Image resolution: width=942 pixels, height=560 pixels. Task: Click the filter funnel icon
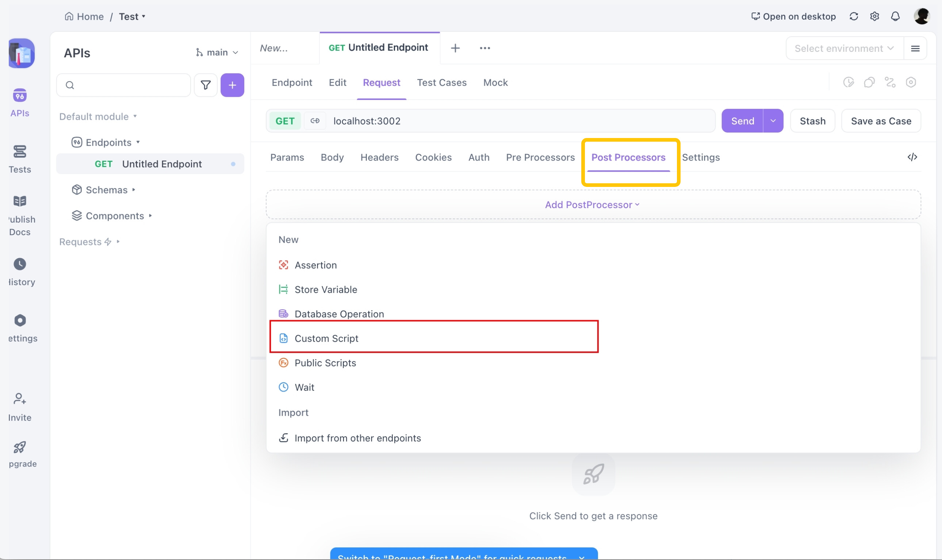coord(205,85)
